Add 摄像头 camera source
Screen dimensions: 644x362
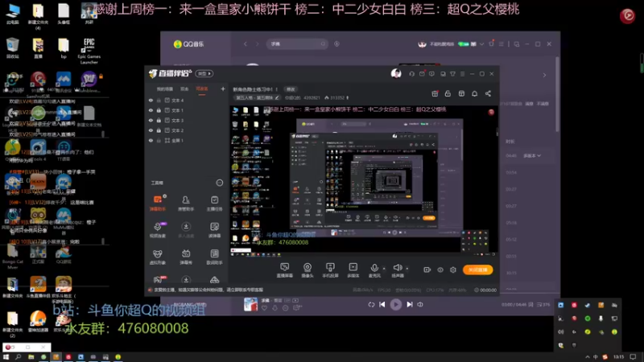coord(308,270)
